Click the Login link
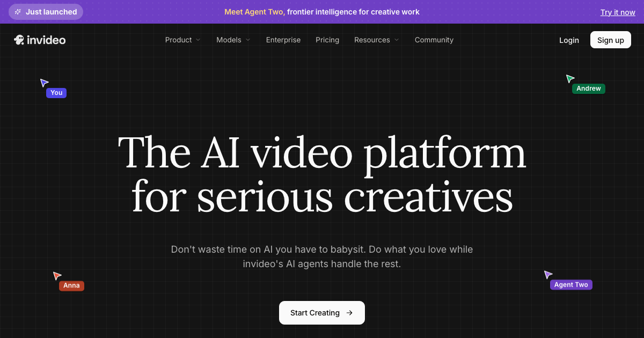Viewport: 644px width, 338px height. point(569,40)
